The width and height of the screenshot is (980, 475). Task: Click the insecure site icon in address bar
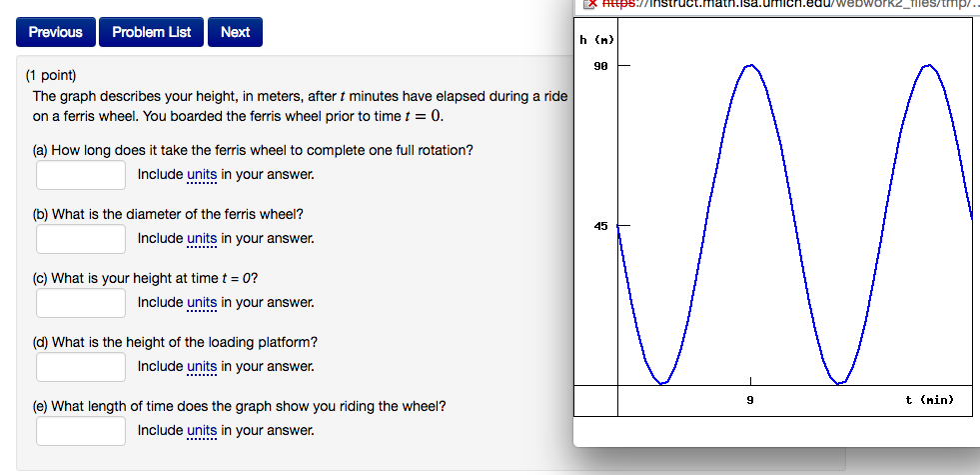pos(588,4)
